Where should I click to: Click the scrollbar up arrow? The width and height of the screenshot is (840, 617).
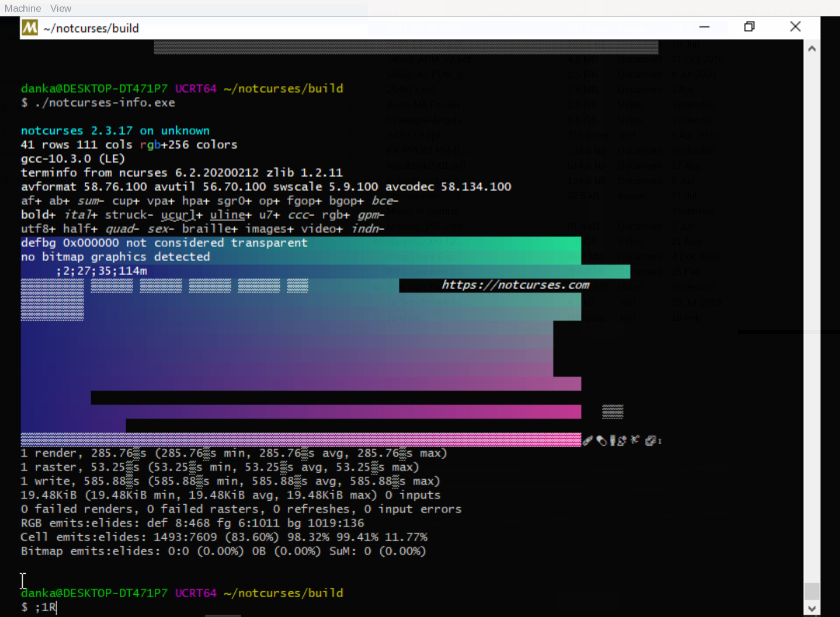(812, 49)
